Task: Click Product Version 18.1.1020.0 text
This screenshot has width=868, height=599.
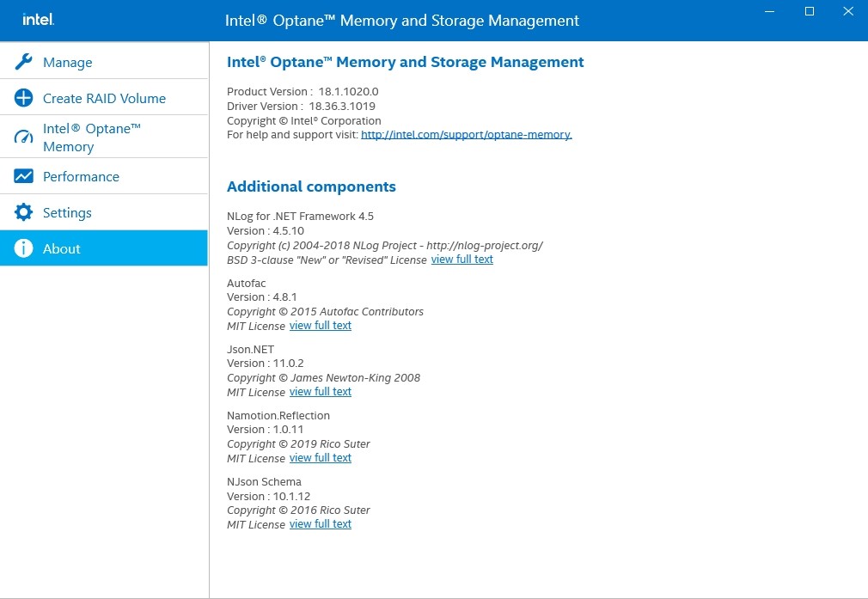Action: (303, 91)
